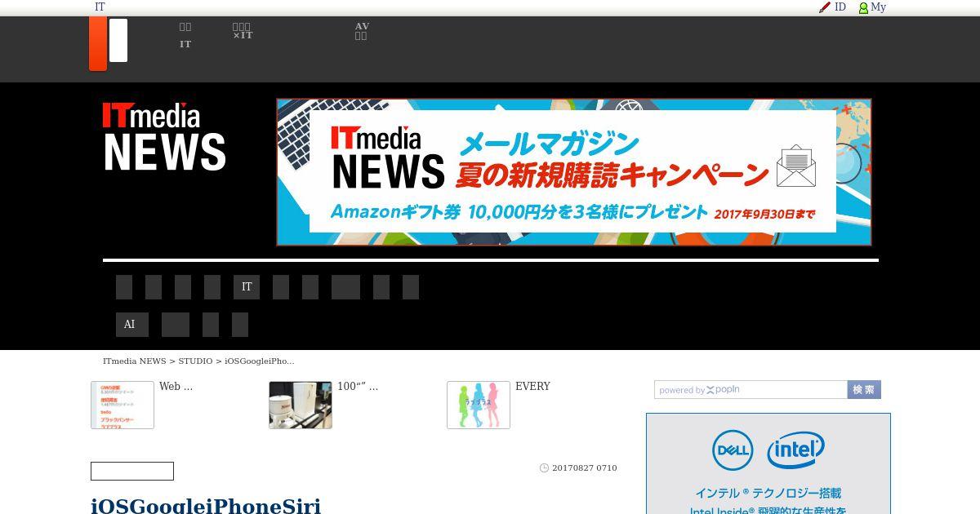Select the IT item in dark category bar
Viewport: 980px width, 514px height.
coord(247,287)
